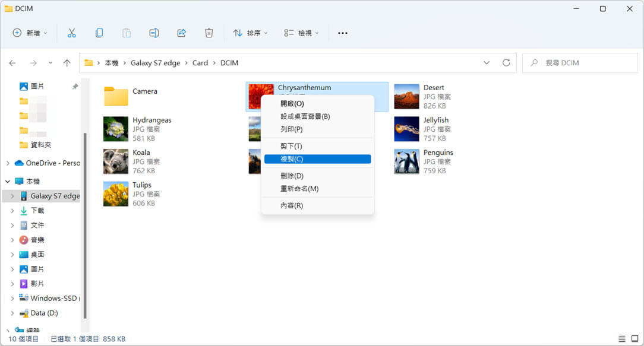Viewport: 644px width, 346px height.
Task: Expand the 下載 tree node
Action: [x=12, y=211]
